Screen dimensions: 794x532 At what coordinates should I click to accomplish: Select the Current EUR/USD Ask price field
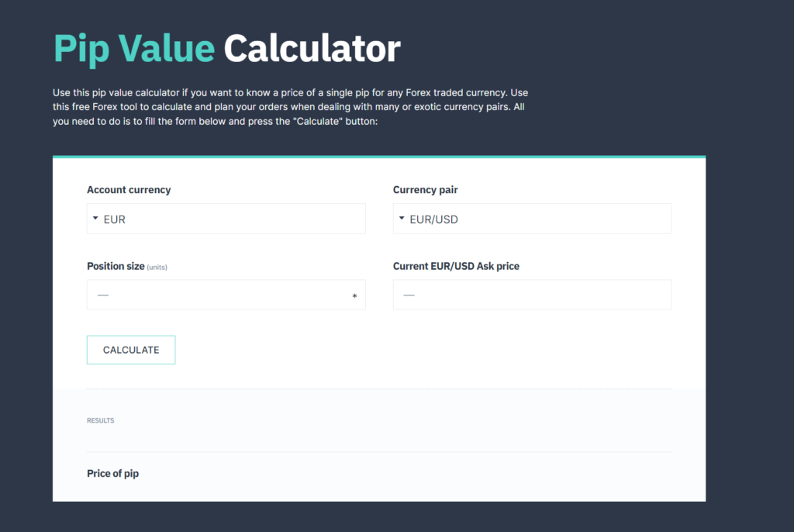(x=532, y=295)
